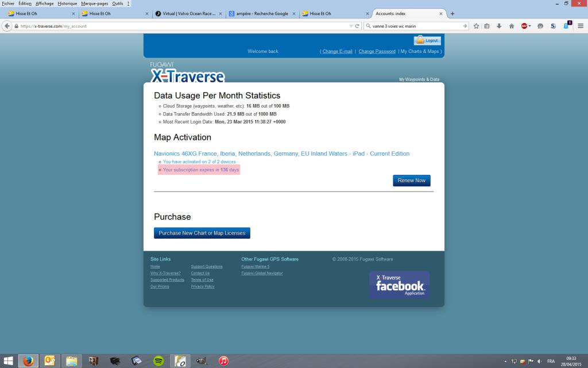
Task: Reload the page using the refresh icon
Action: click(357, 26)
